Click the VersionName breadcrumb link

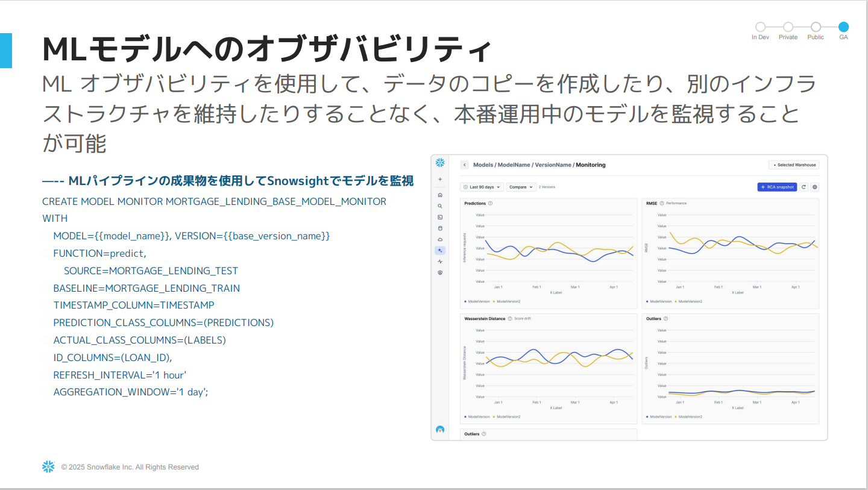tap(553, 165)
